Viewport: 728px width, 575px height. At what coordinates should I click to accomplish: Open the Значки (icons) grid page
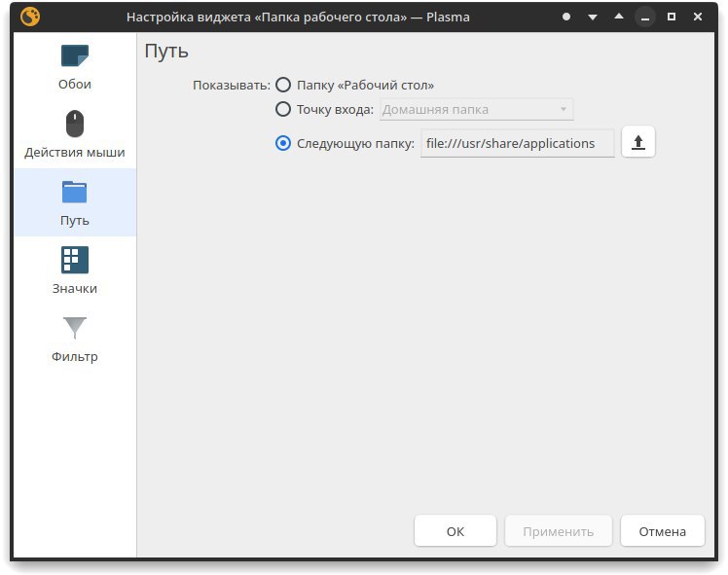click(74, 270)
